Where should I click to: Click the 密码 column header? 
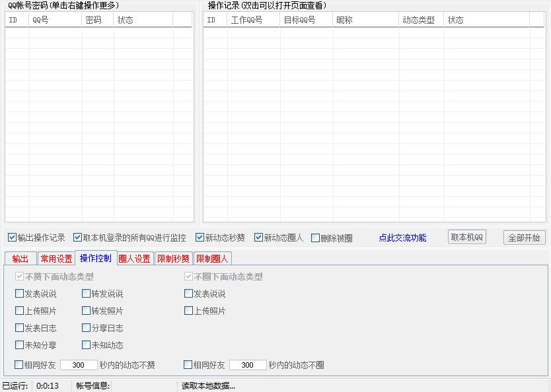coord(98,20)
